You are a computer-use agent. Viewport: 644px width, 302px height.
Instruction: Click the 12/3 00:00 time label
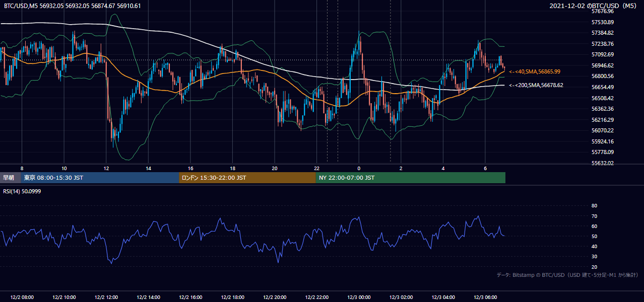359,297
